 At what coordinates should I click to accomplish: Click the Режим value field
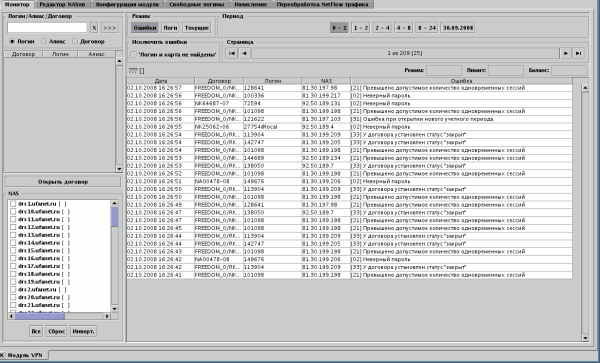coord(444,70)
